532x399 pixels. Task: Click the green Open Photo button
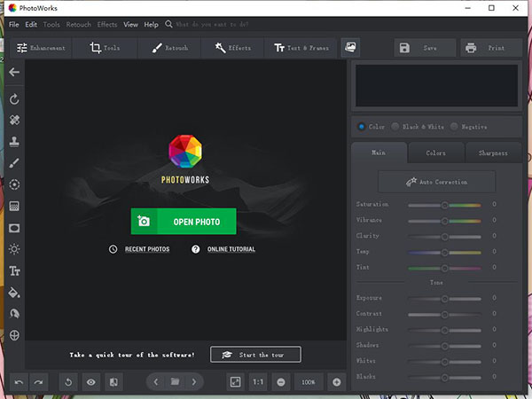184,222
